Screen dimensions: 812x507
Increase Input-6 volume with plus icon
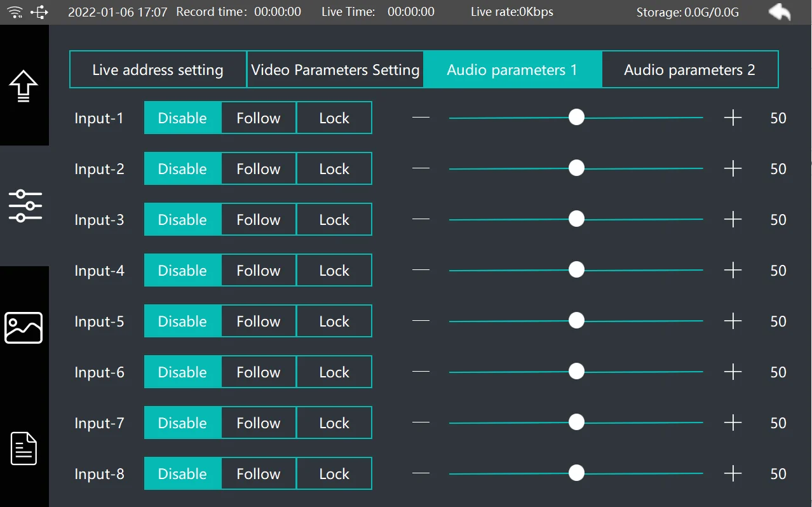733,372
